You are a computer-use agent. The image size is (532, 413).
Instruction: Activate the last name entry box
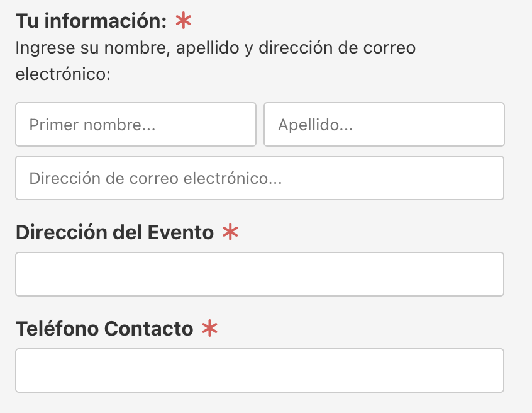coord(384,125)
